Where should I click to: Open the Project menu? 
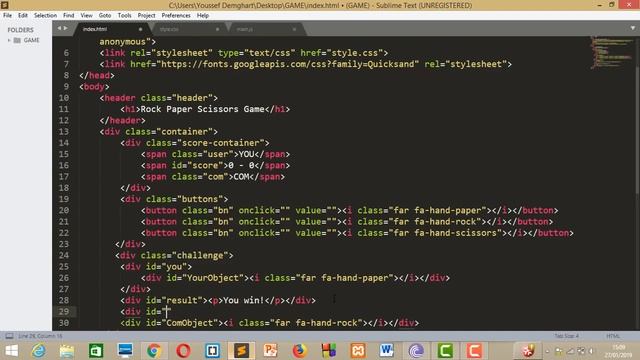(147, 16)
